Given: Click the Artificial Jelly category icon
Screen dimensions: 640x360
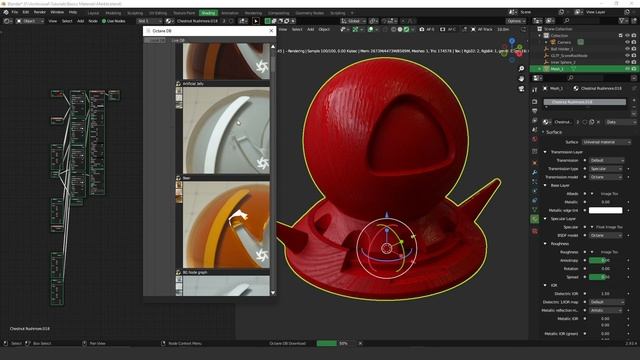Looking at the screenshot, I should coord(178,83).
